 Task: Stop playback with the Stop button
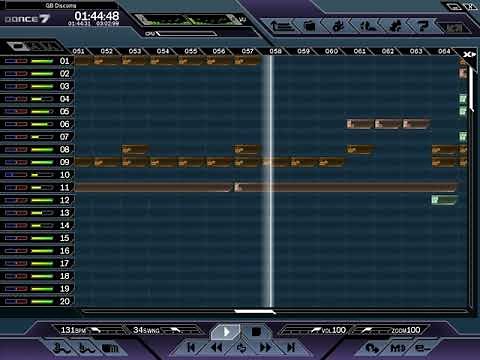pos(256,332)
